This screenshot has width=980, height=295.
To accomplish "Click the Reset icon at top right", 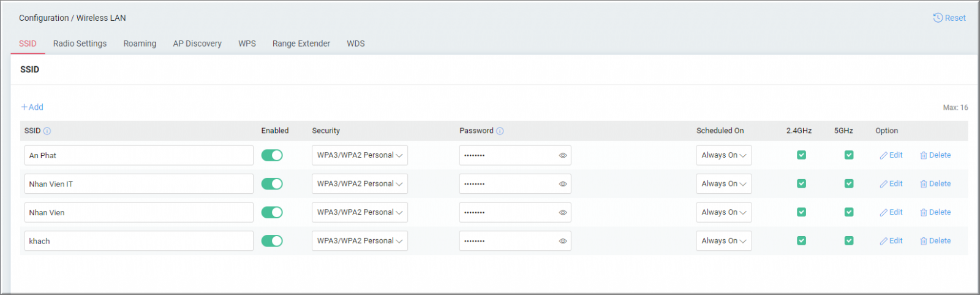I will click(937, 18).
